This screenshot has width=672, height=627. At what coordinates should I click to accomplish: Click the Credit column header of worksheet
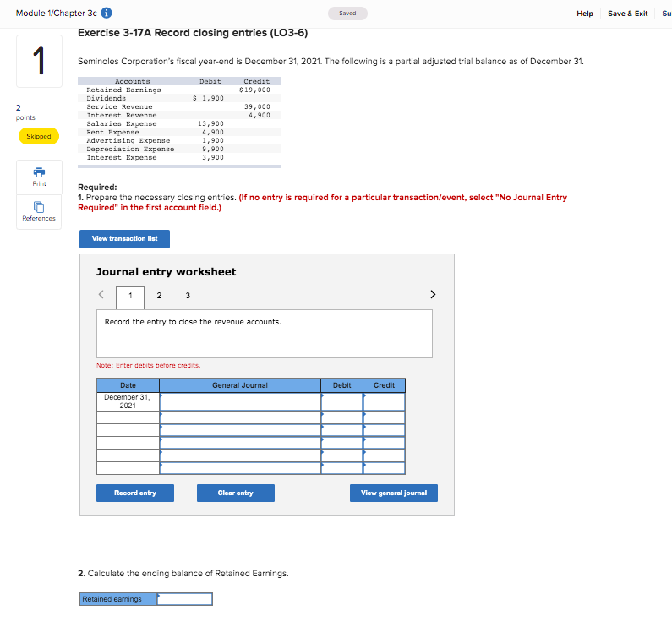pos(384,385)
